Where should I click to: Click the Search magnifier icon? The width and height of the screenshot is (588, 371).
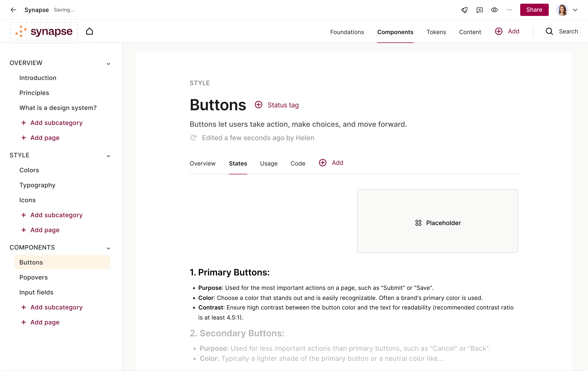point(549,31)
